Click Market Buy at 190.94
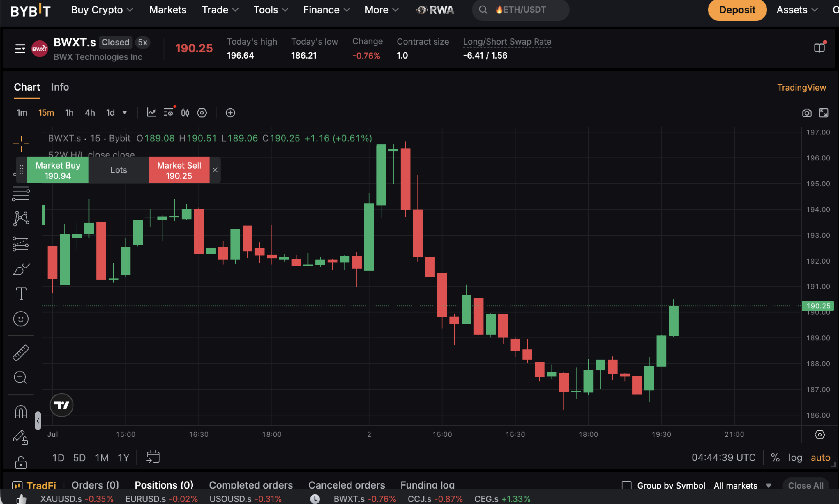 [58, 170]
